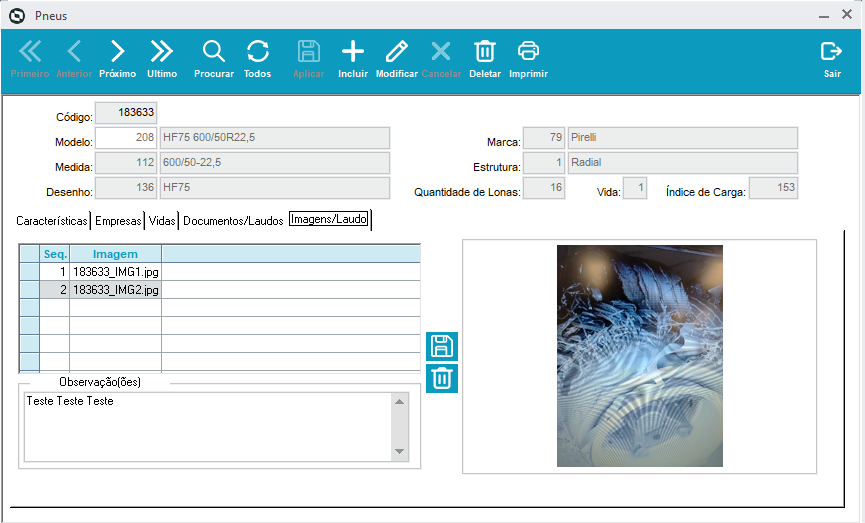Select the Imagens/Laudo tab
This screenshot has height=523, width=865.
329,219
